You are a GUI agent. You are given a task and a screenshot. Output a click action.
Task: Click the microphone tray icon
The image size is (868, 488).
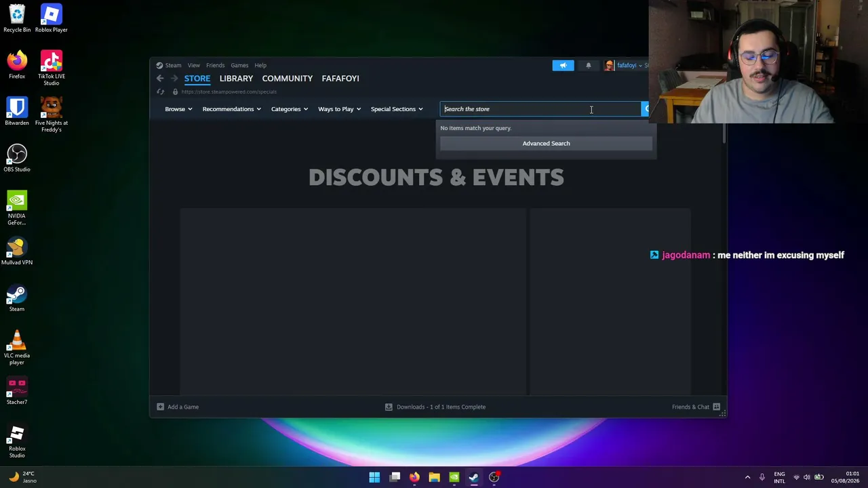tap(762, 477)
